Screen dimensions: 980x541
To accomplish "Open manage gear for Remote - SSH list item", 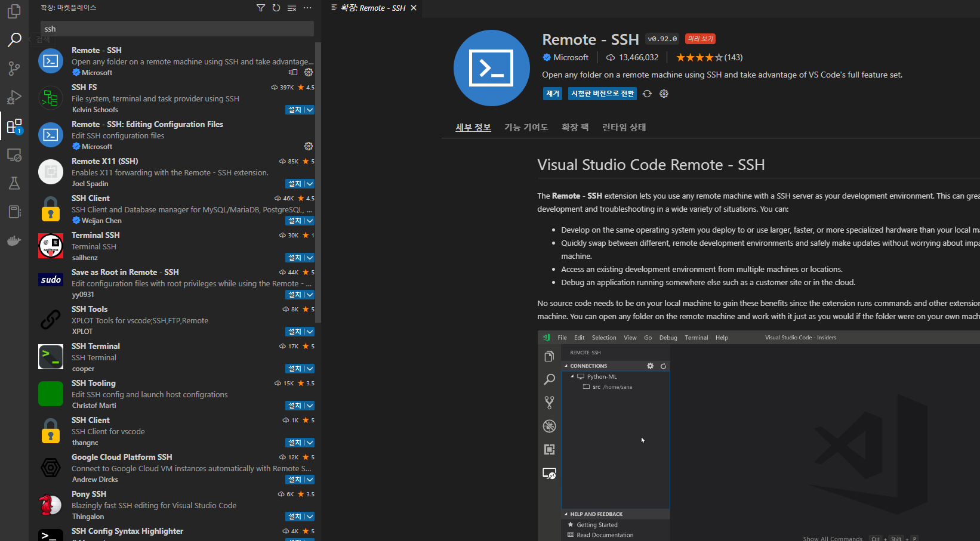I will pyautogui.click(x=309, y=72).
